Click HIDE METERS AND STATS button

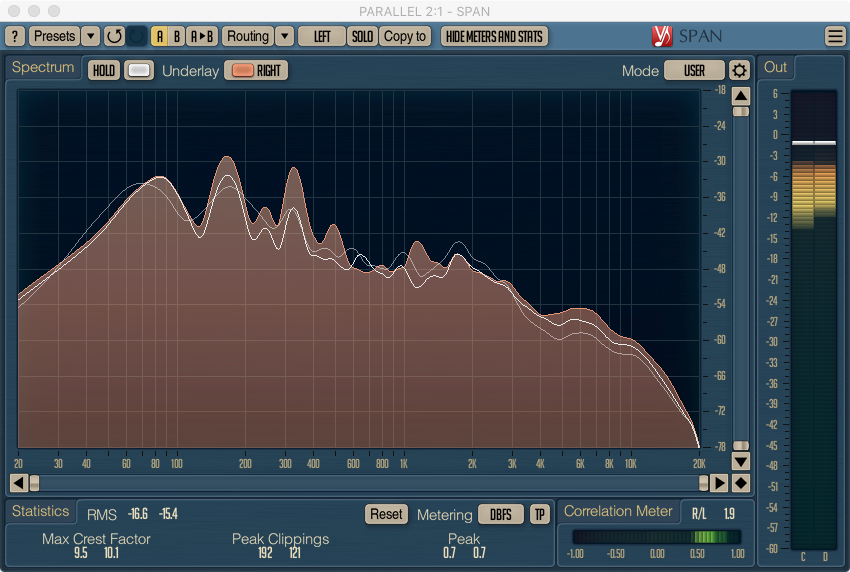(x=494, y=36)
